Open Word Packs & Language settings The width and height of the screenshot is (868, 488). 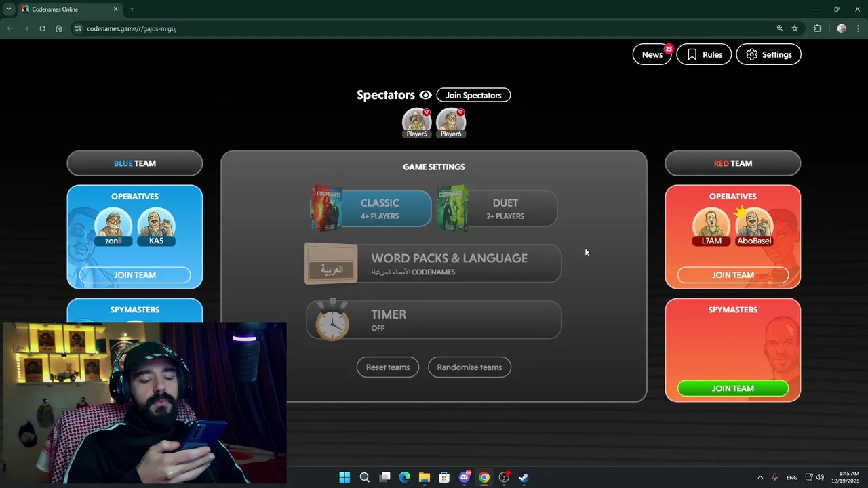click(433, 264)
